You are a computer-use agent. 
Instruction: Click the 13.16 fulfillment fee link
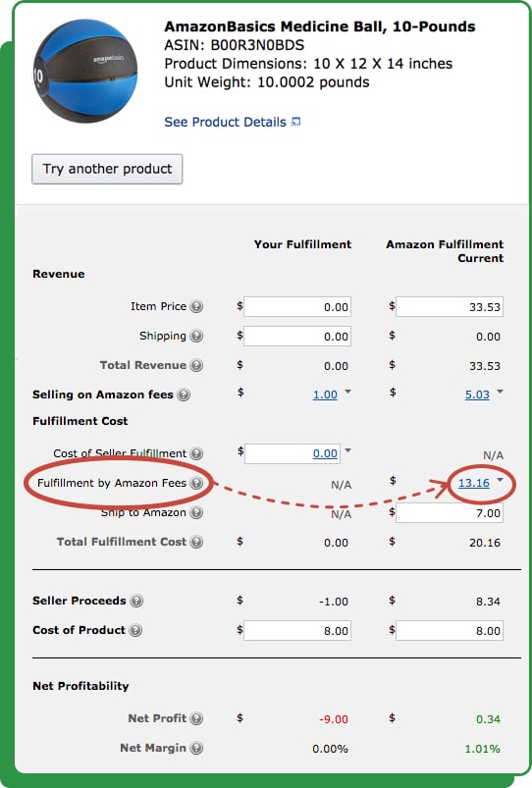click(474, 483)
